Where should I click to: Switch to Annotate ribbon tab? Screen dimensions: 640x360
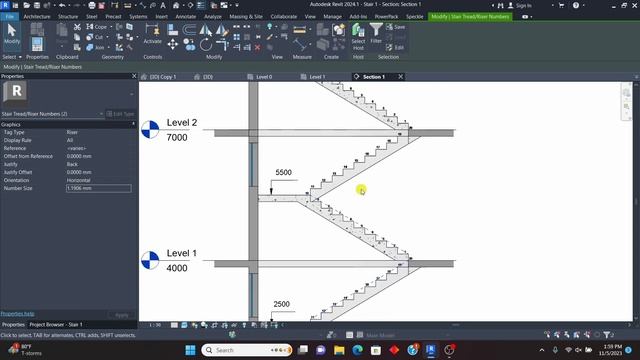point(186,16)
